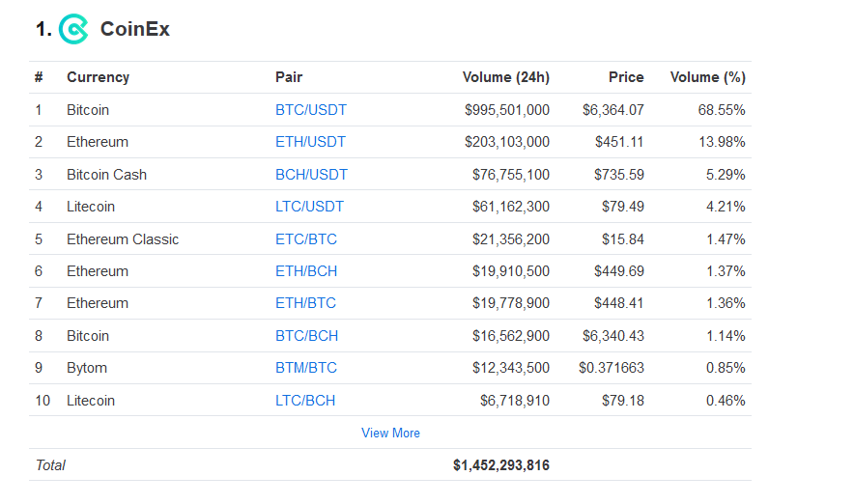Select Litecoin in row 4
The width and height of the screenshot is (854, 504).
(91, 207)
